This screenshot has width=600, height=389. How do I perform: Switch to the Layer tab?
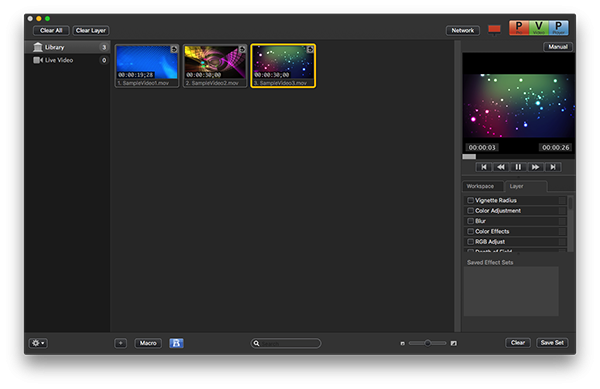[526, 186]
